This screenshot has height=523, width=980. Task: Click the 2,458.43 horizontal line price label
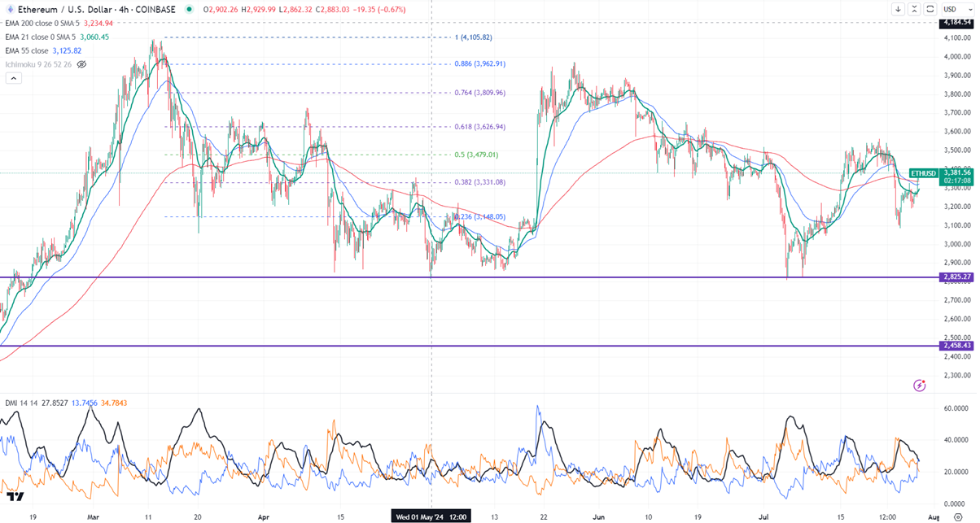(956, 346)
